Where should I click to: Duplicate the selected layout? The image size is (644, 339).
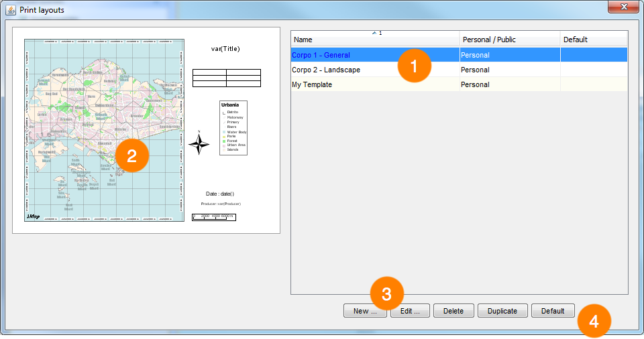502,311
